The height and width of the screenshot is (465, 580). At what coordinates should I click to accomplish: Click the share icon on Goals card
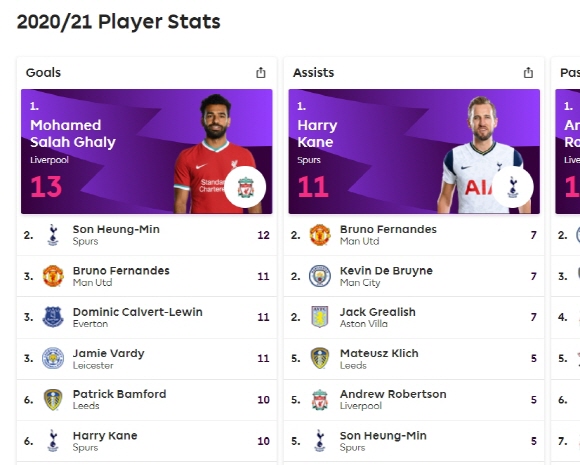(x=261, y=73)
